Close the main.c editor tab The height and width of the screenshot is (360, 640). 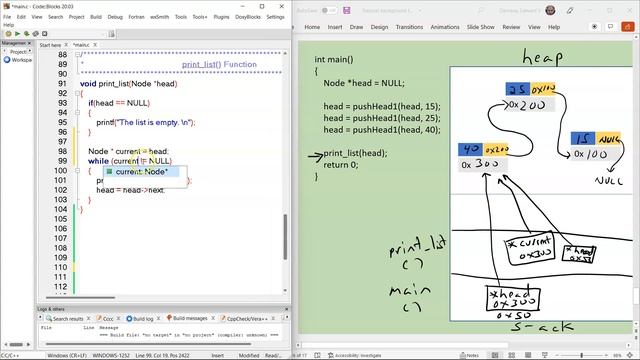coord(95,45)
